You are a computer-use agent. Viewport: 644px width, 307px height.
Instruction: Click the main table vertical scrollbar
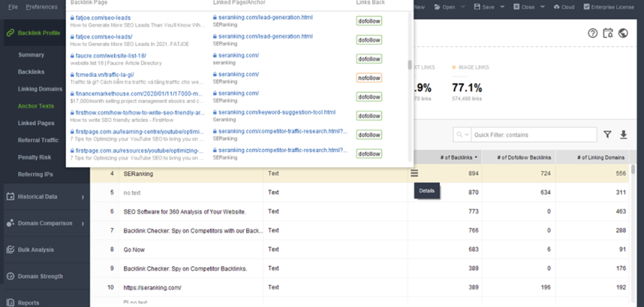pos(633,170)
